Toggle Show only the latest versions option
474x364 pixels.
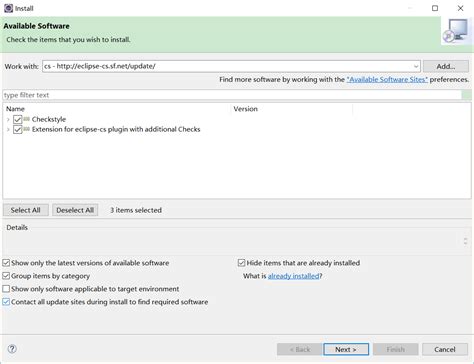pyautogui.click(x=6, y=263)
